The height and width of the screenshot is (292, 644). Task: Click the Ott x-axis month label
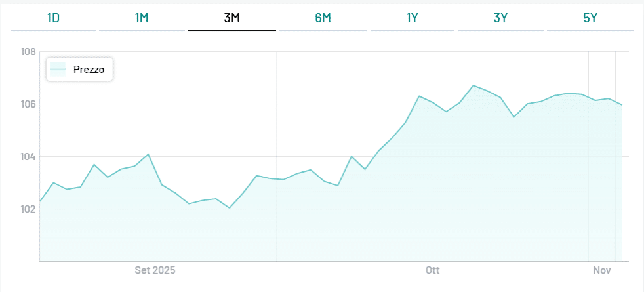[432, 270]
